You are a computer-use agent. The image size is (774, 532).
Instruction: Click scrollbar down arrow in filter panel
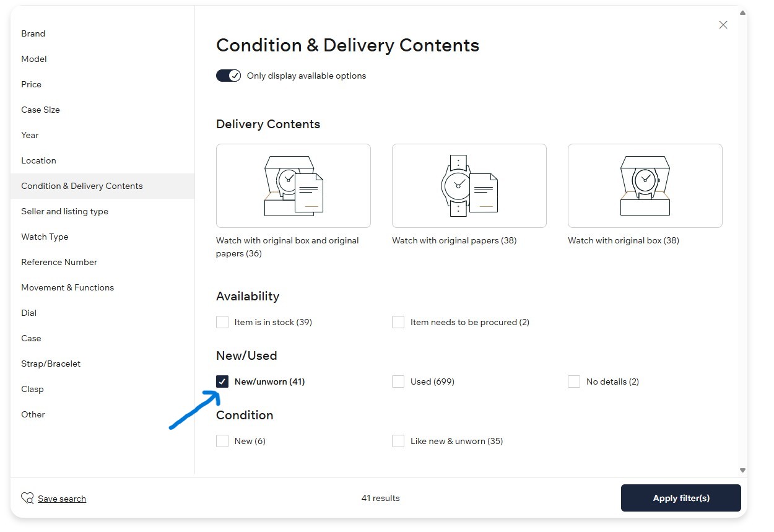(742, 470)
